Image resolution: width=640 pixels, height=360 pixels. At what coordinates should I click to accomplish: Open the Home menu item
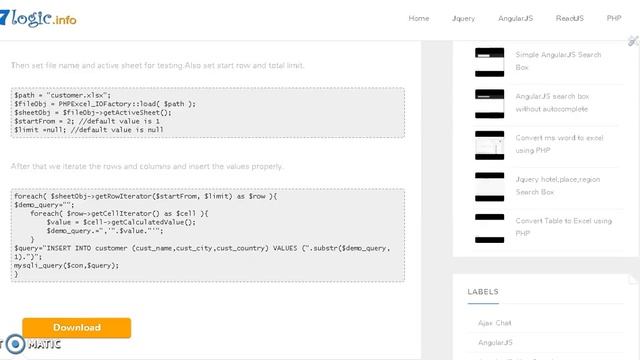pyautogui.click(x=419, y=18)
